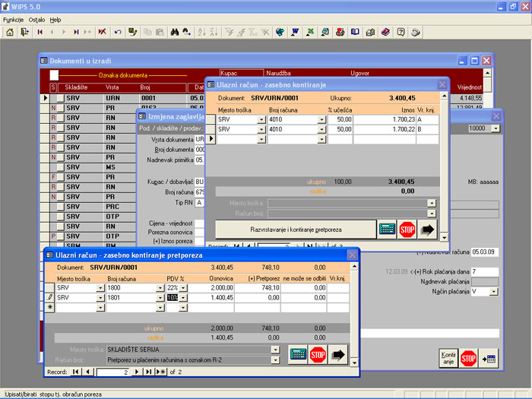Click black arrow icon in pretporeza window
The width and height of the screenshot is (532, 399).
pyautogui.click(x=337, y=355)
